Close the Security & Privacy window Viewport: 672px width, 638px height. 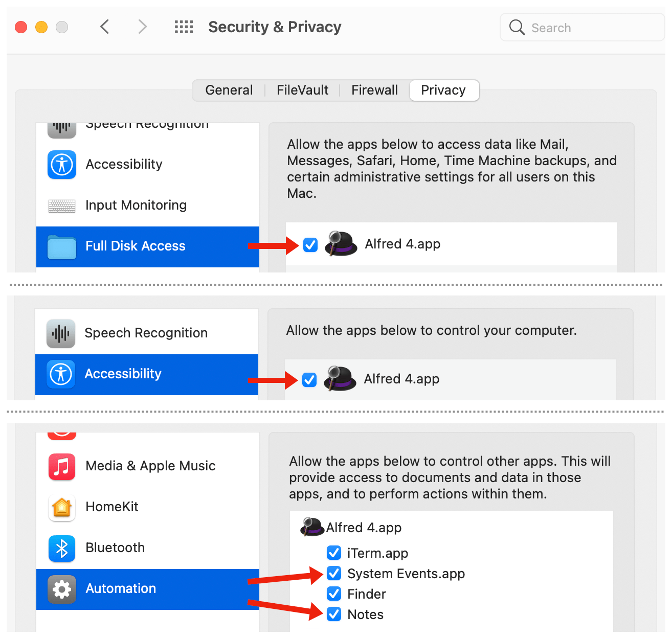(21, 27)
